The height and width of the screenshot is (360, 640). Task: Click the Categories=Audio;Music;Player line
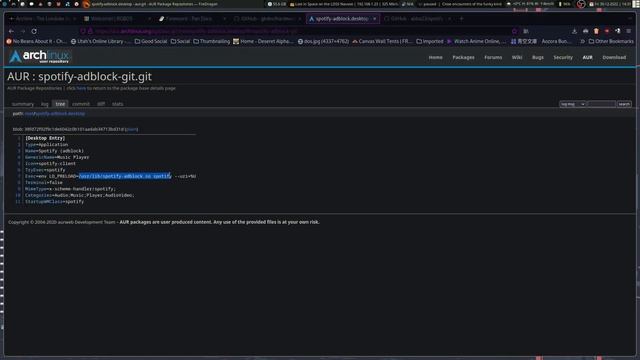79,196
